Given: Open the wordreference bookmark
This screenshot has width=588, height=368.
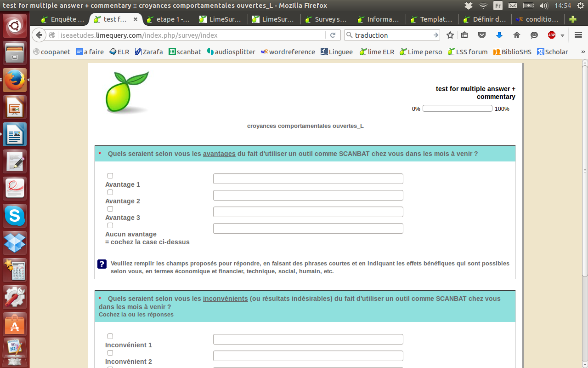Looking at the screenshot, I should tap(288, 52).
